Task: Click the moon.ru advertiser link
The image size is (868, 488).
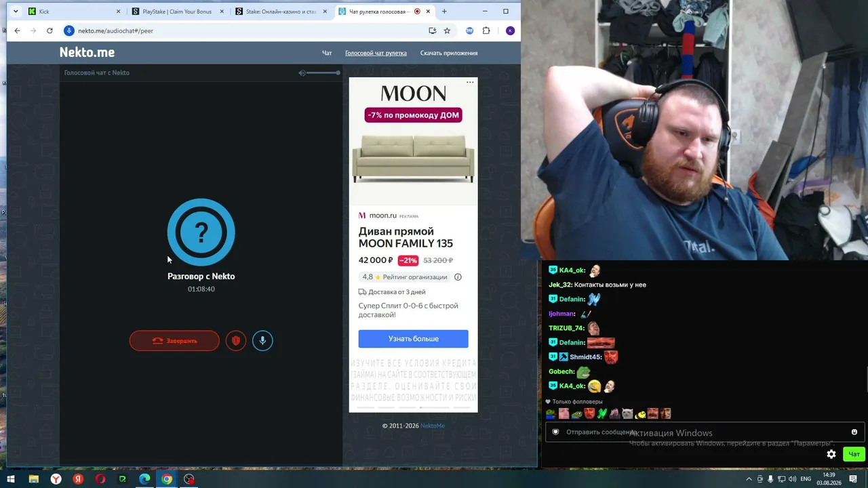Action: 382,216
